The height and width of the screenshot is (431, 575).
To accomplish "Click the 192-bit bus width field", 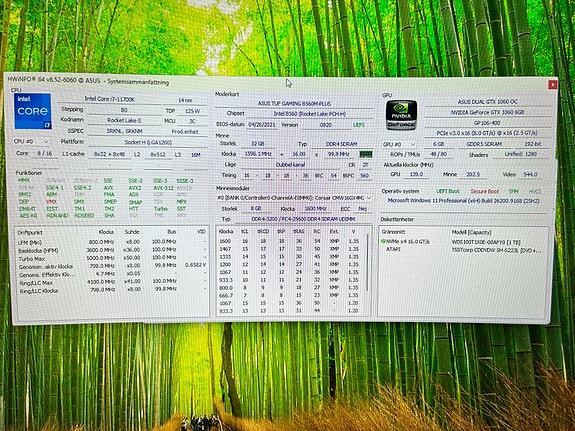I will (533, 145).
